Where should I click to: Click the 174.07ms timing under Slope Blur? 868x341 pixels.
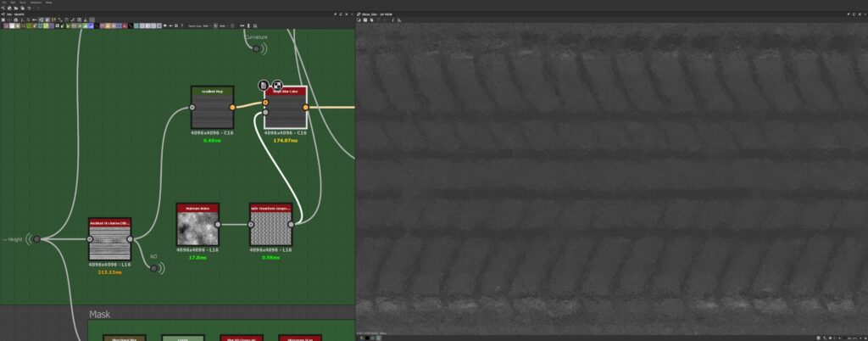pyautogui.click(x=285, y=141)
